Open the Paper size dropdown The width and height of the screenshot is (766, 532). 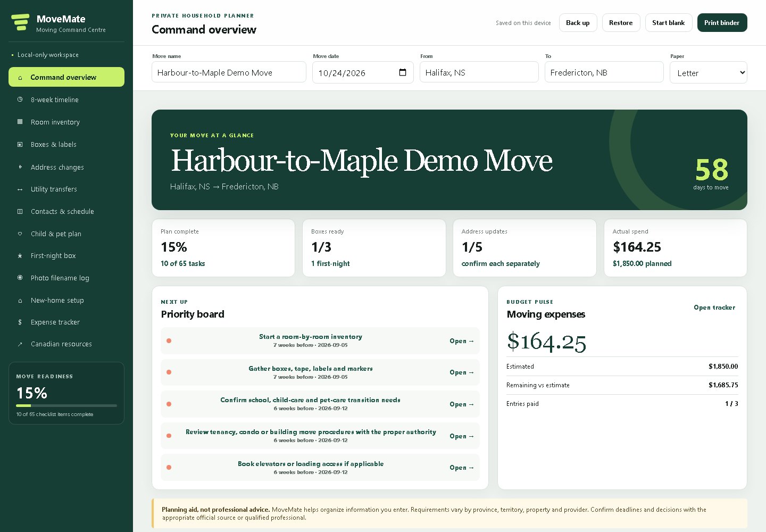(709, 73)
